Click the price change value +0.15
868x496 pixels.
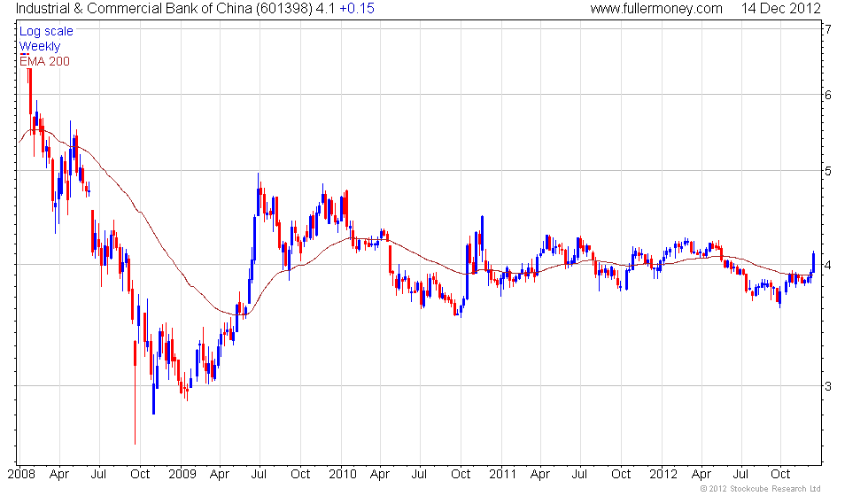click(356, 8)
